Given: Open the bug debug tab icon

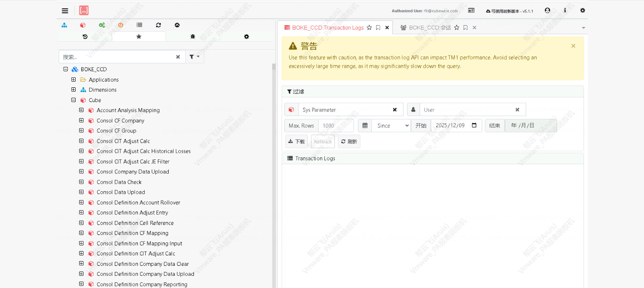Looking at the screenshot, I should pos(193,37).
